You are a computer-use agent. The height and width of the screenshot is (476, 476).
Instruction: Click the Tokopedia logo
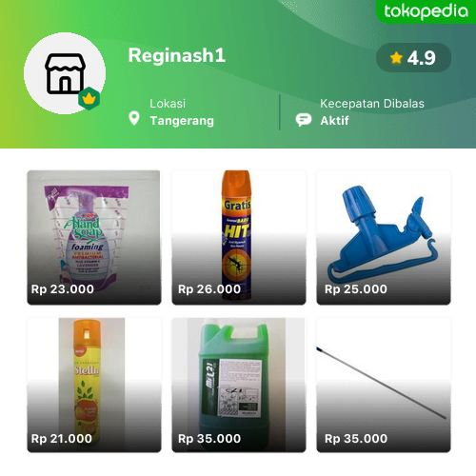(x=426, y=11)
